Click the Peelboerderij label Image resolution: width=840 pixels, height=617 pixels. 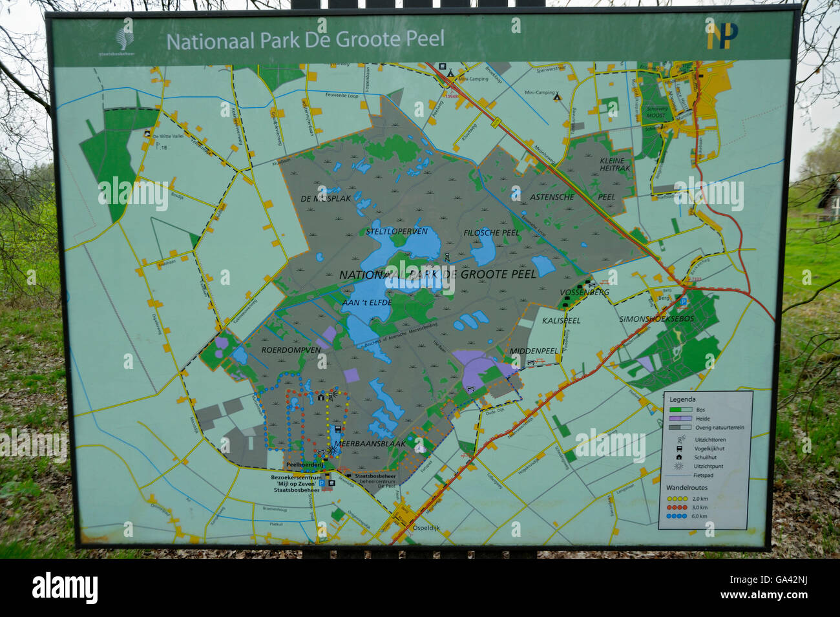pyautogui.click(x=305, y=465)
